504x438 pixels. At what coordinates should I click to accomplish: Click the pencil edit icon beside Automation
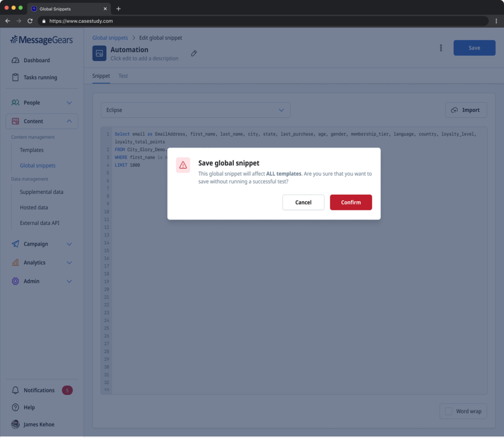pyautogui.click(x=194, y=53)
